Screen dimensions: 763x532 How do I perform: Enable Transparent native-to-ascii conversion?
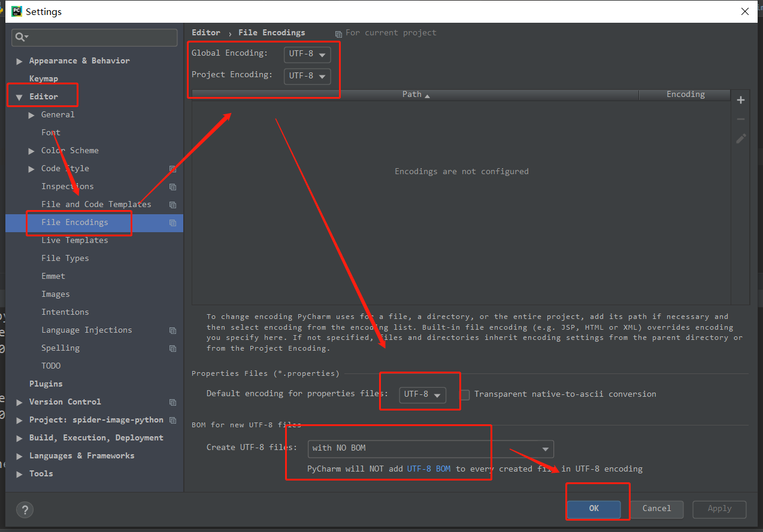point(465,394)
